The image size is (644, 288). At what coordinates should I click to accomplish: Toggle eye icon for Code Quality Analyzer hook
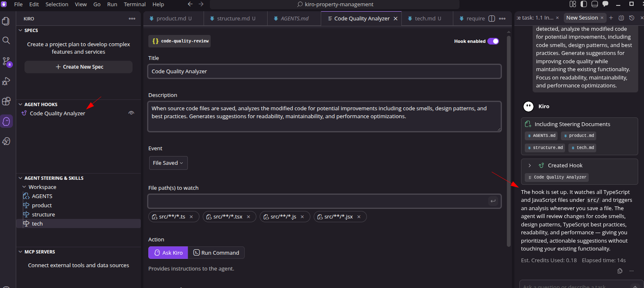pos(132,113)
